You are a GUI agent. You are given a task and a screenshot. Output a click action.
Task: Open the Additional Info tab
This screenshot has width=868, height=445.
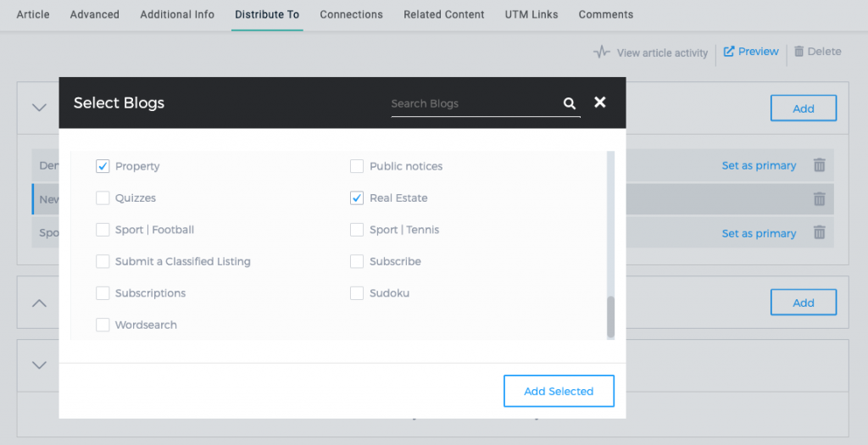[x=177, y=14]
